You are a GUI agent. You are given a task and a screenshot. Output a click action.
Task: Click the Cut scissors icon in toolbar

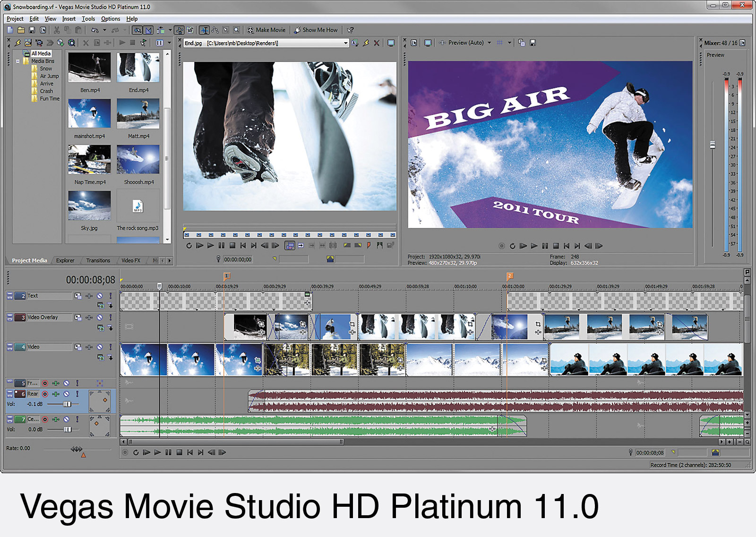(57, 30)
